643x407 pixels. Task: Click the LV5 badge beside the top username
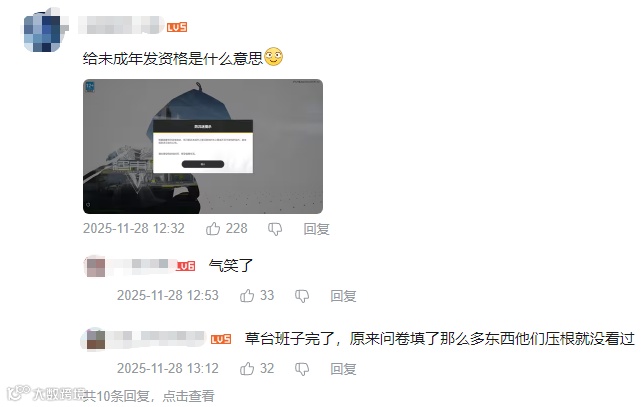point(177,27)
